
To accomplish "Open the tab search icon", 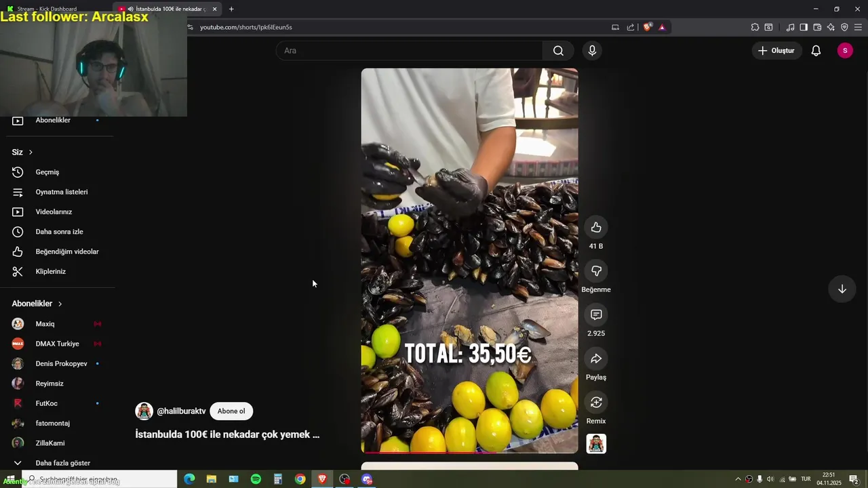I will tap(768, 27).
